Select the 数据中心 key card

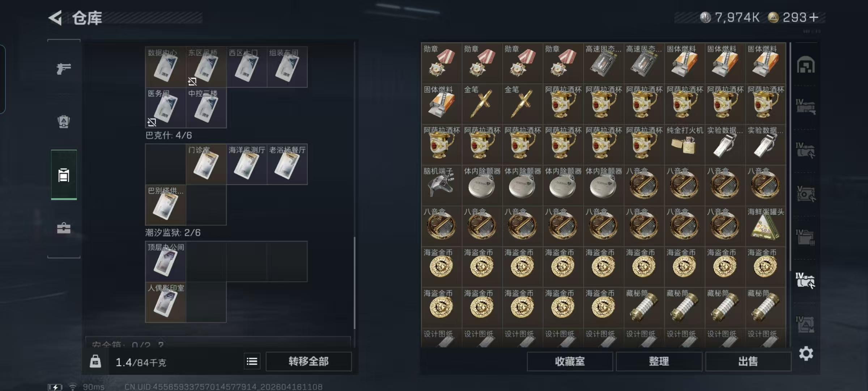coord(166,67)
